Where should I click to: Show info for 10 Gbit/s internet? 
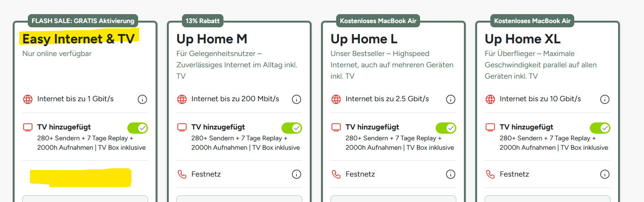605,99
